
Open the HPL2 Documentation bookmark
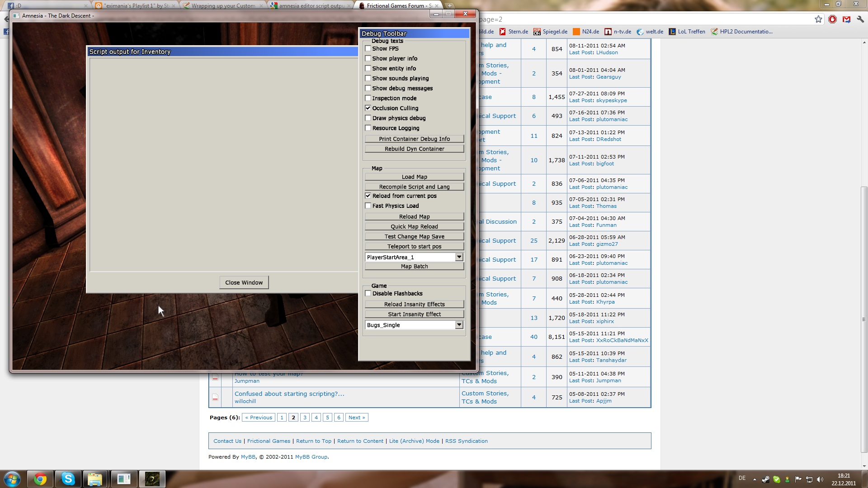pos(741,32)
